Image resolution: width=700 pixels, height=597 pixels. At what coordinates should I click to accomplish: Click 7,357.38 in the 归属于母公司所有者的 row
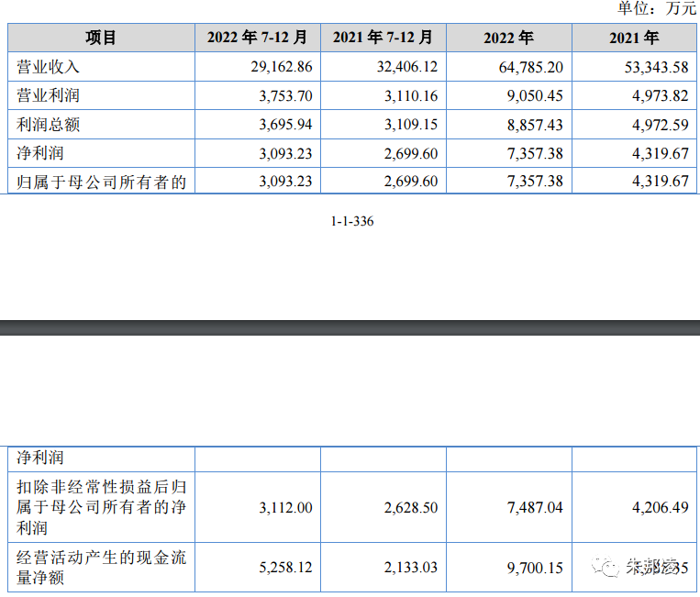535,182
